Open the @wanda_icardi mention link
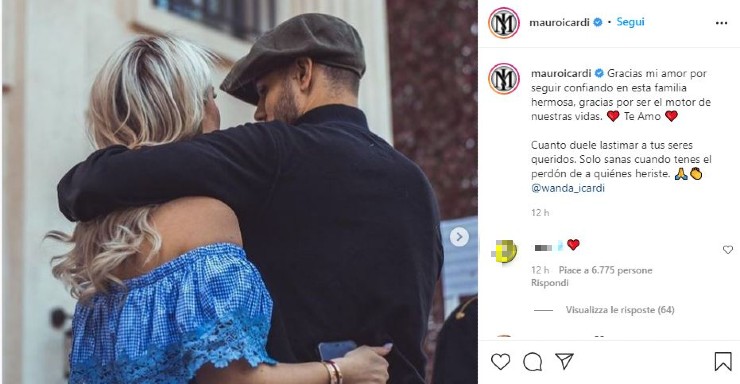This screenshot has height=384, width=740. coord(568,188)
